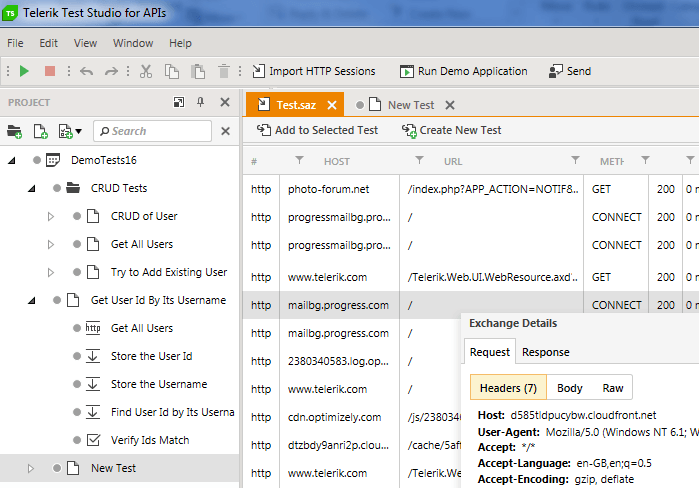This screenshot has height=488, width=699.
Task: Select Find User Id by Its Username step
Action: coord(172,412)
